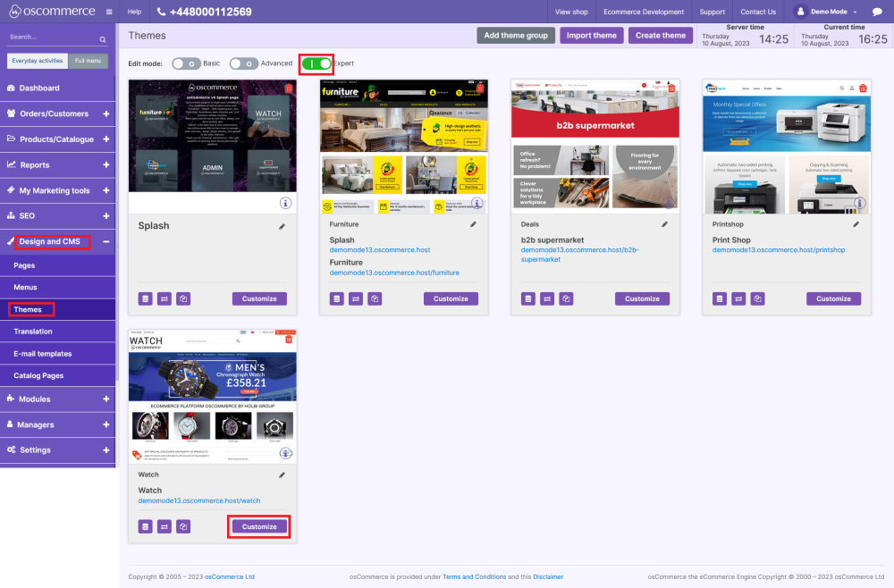Open the Demo Mode user dropdown
This screenshot has height=588, width=894.
[826, 12]
